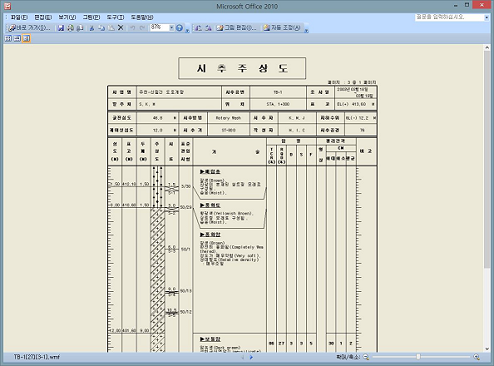
Task: Click the zoom slider handle
Action: pyautogui.click(x=418, y=357)
